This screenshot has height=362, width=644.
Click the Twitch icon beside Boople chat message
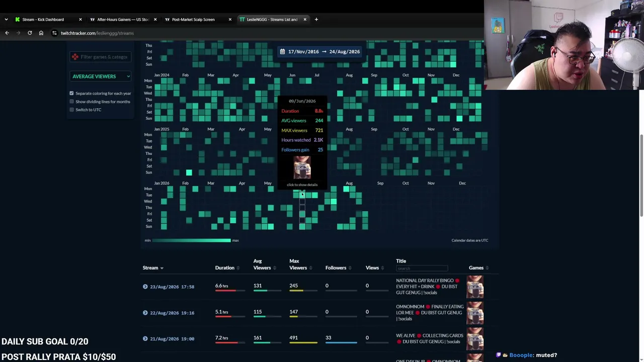tap(499, 355)
